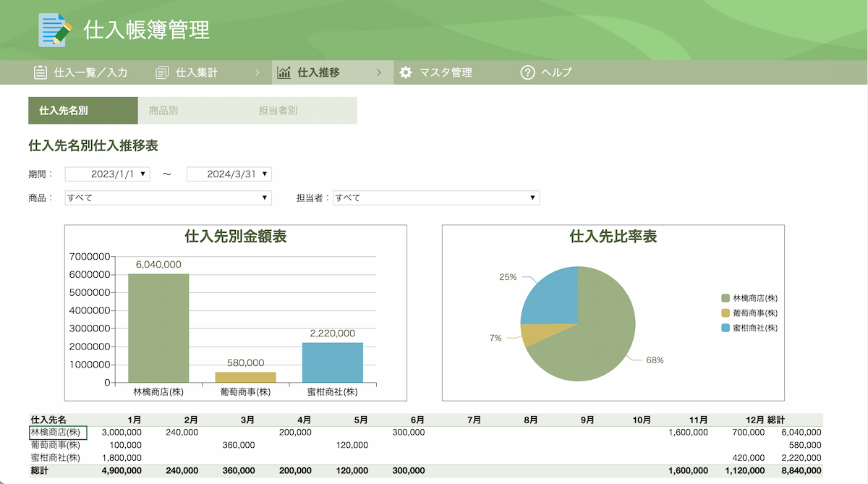
Task: Click the documents icon beside 仕入集計
Action: coord(162,72)
